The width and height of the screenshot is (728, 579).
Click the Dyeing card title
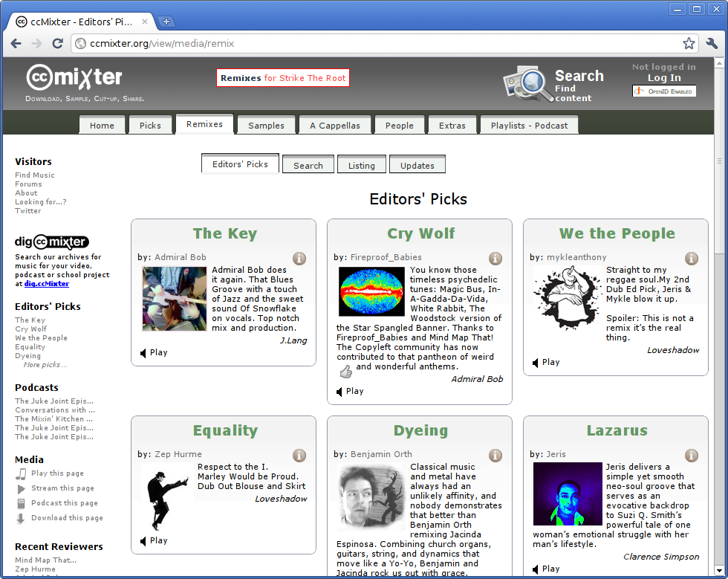pyautogui.click(x=420, y=431)
